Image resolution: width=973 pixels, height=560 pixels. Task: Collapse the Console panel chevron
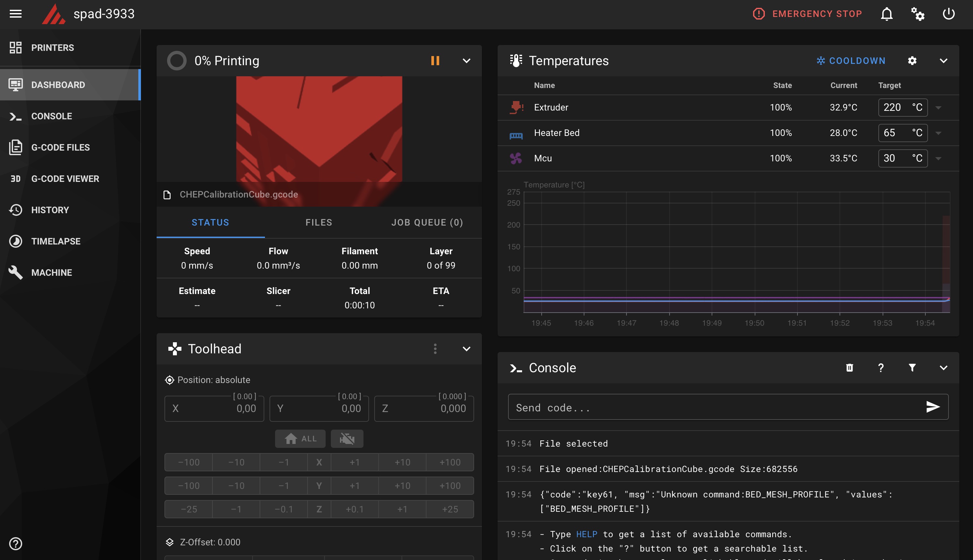point(943,368)
